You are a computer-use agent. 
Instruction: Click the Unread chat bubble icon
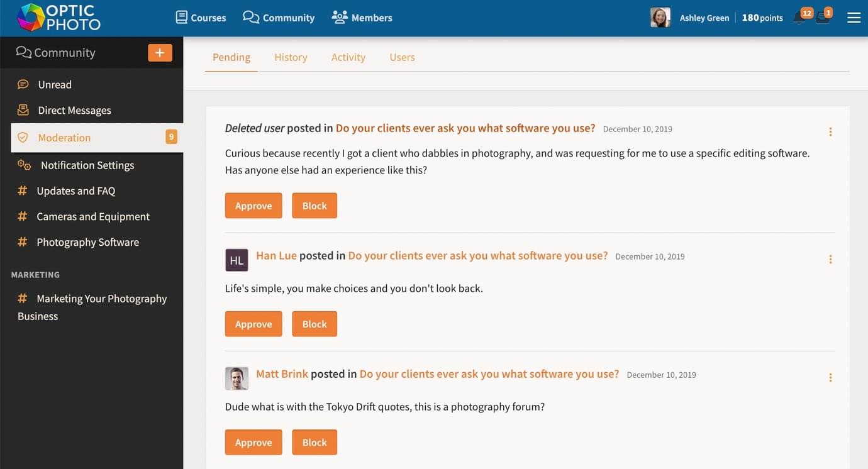pyautogui.click(x=23, y=84)
